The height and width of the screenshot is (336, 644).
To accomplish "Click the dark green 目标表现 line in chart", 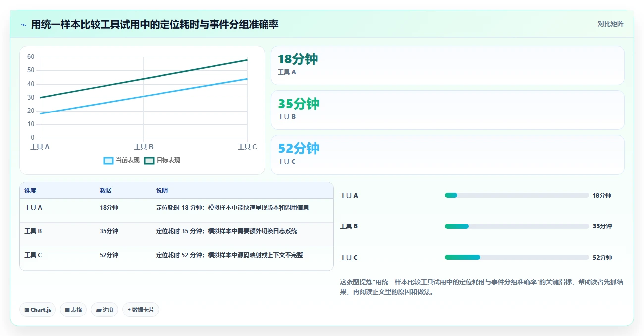I will 144,79.
